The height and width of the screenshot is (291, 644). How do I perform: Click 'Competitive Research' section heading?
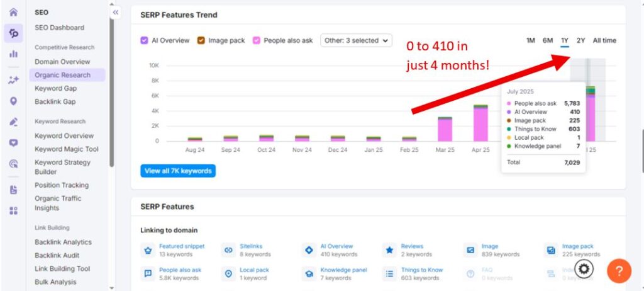tap(65, 47)
